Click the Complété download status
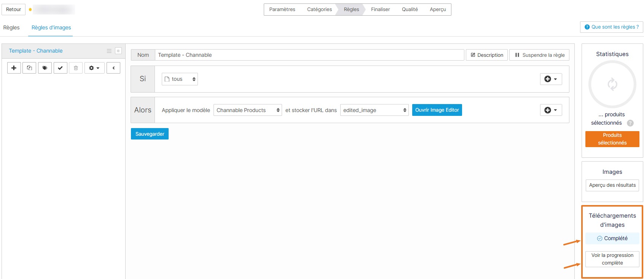This screenshot has width=644, height=279. (x=612, y=238)
